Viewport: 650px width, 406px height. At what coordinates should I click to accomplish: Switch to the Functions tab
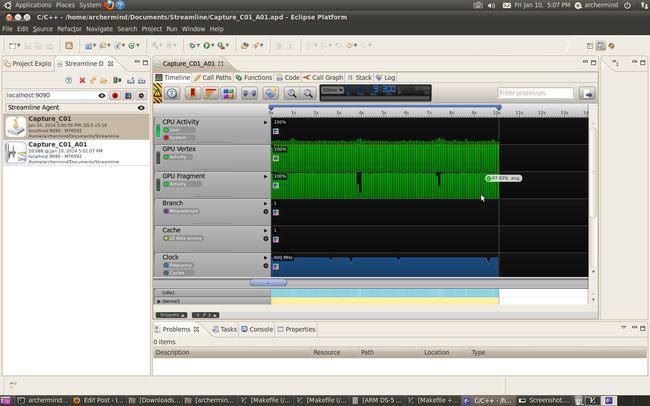click(253, 78)
